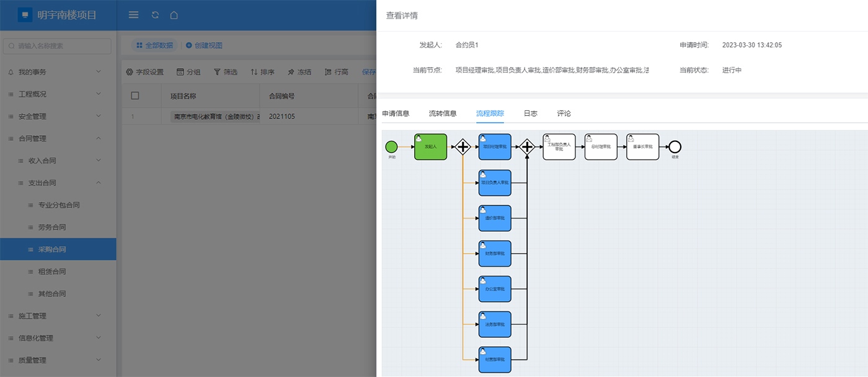Click the green 开始 start event circle
Viewport: 868px width, 377px height.
[391, 148]
